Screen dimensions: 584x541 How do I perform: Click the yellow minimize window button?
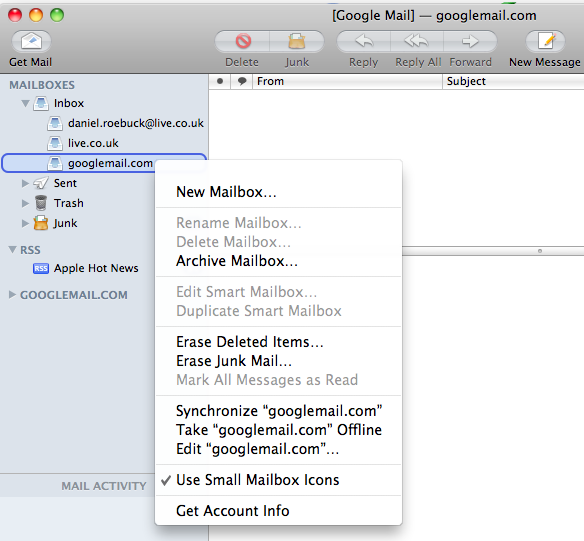(36, 15)
